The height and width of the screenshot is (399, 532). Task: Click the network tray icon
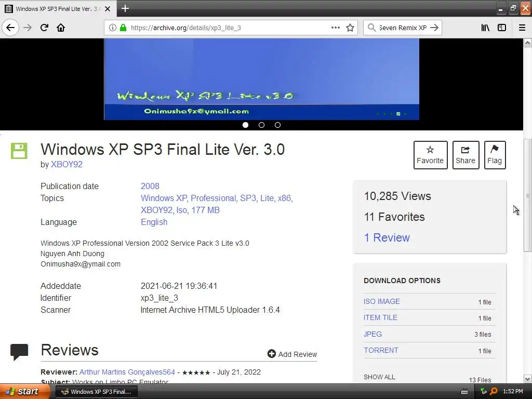pyautogui.click(x=483, y=391)
